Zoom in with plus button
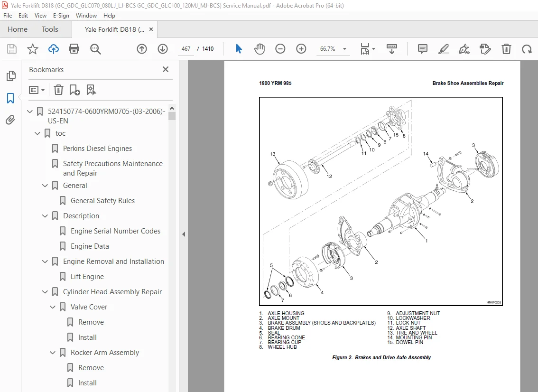The height and width of the screenshot is (392, 538). click(x=301, y=49)
